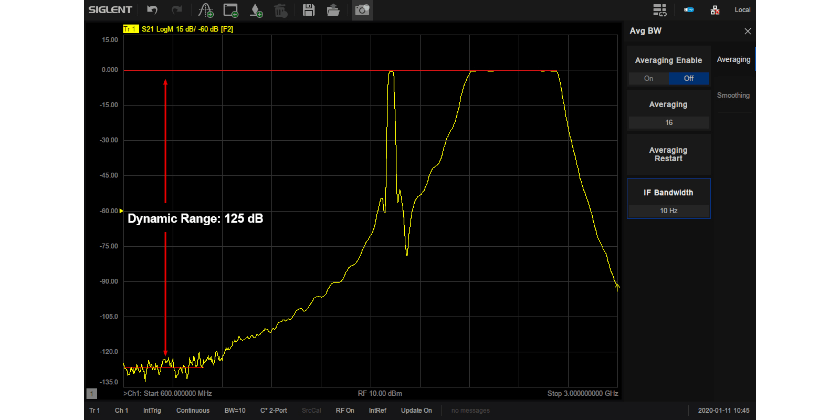The width and height of the screenshot is (840, 420).
Task: Click the Open folder icon
Action: (x=334, y=10)
